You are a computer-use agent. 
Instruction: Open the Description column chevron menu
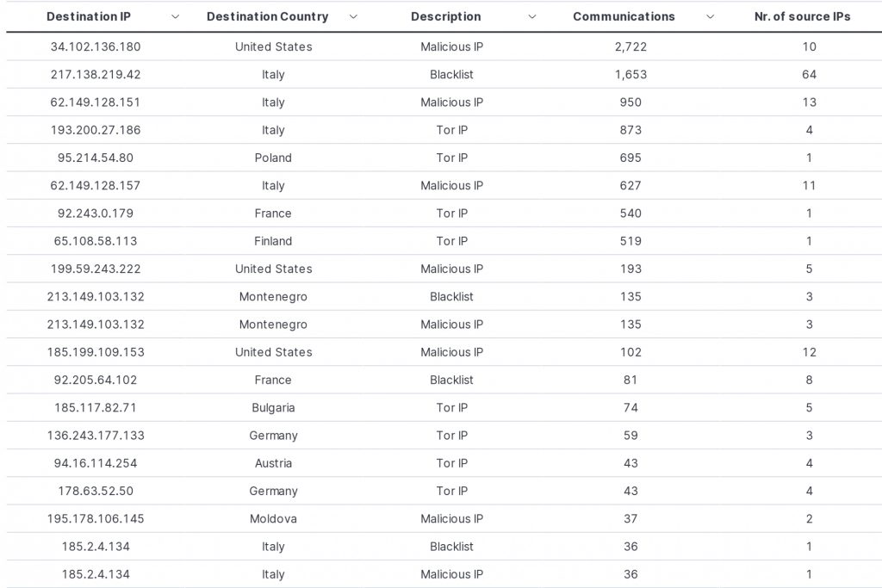tap(531, 17)
